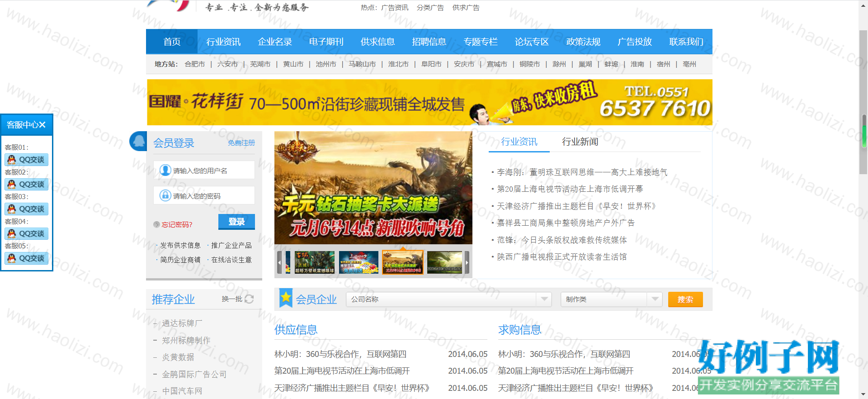
Task: Click the 推广企业产品 link
Action: coord(231,245)
